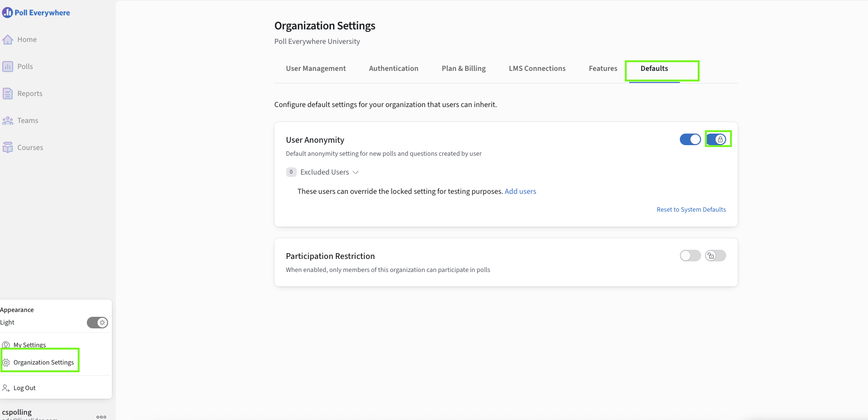Click Reset to System Defaults link
Screen dimensions: 868x420
tap(691, 209)
